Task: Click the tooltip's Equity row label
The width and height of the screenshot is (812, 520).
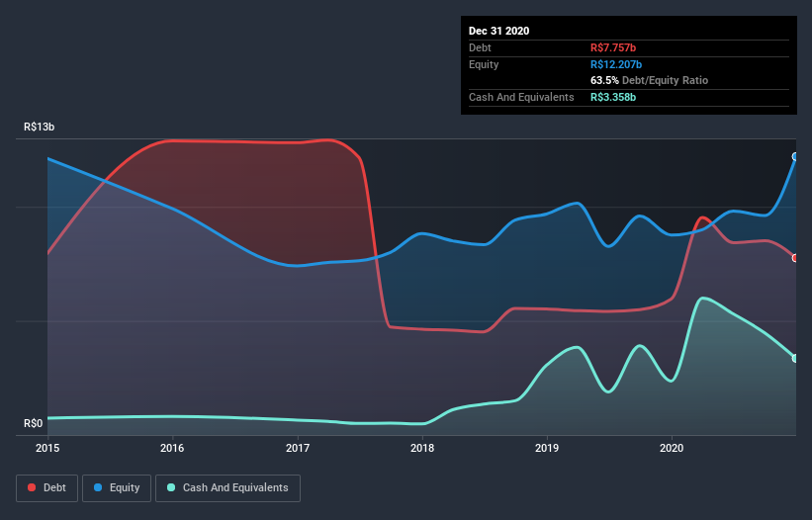Action: 484,64
